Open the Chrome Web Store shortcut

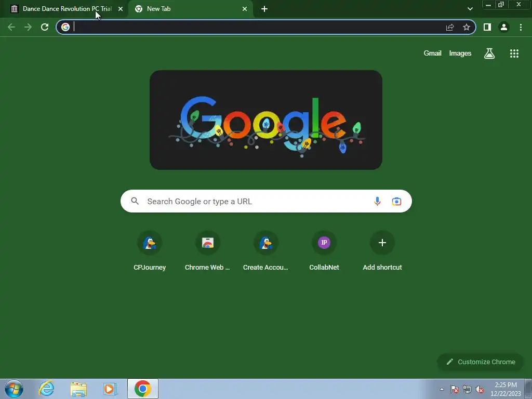click(x=208, y=251)
